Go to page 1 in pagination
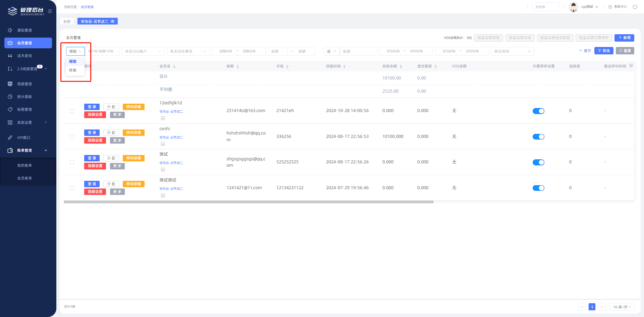The height and width of the screenshot is (317, 644). (592, 307)
